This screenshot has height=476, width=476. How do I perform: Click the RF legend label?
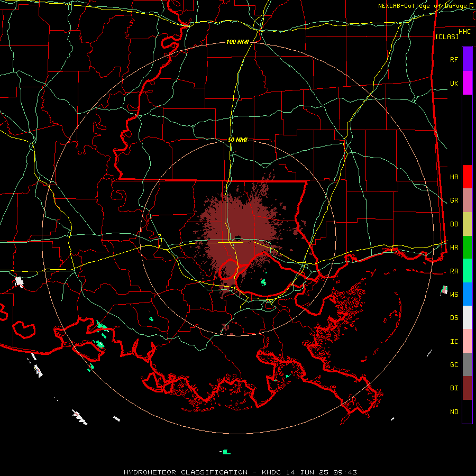[454, 59]
